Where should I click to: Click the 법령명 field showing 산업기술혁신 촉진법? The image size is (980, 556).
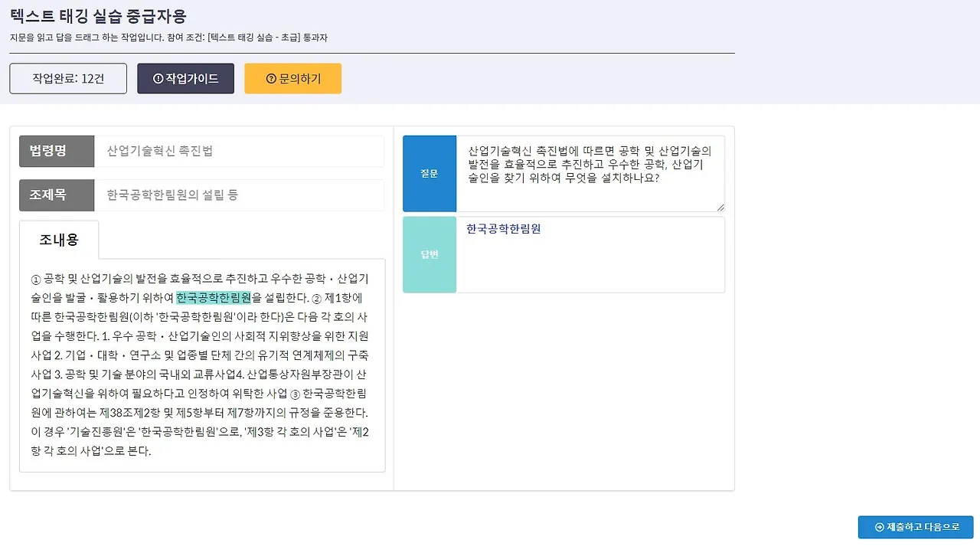pos(237,151)
